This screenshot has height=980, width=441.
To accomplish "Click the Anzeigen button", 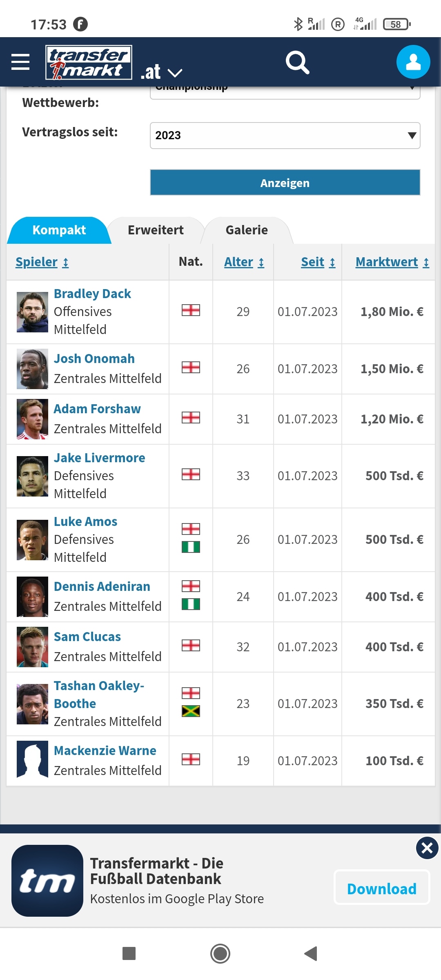I will click(x=285, y=183).
